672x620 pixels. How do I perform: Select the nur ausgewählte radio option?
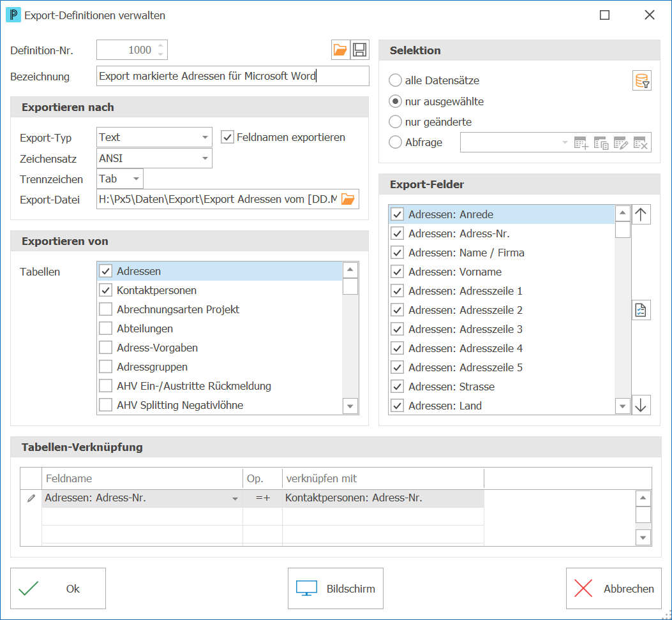[x=395, y=101]
